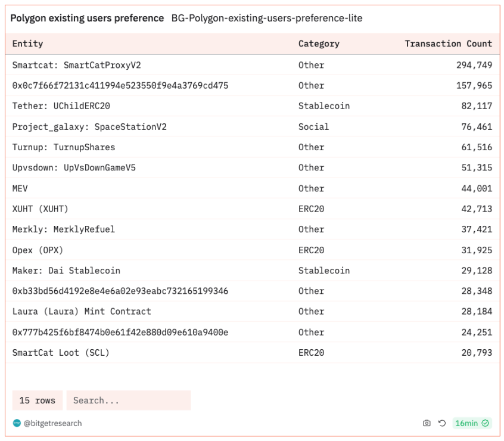The image size is (504, 441).
Task: Sort by the Entity column header
Action: [x=28, y=44]
